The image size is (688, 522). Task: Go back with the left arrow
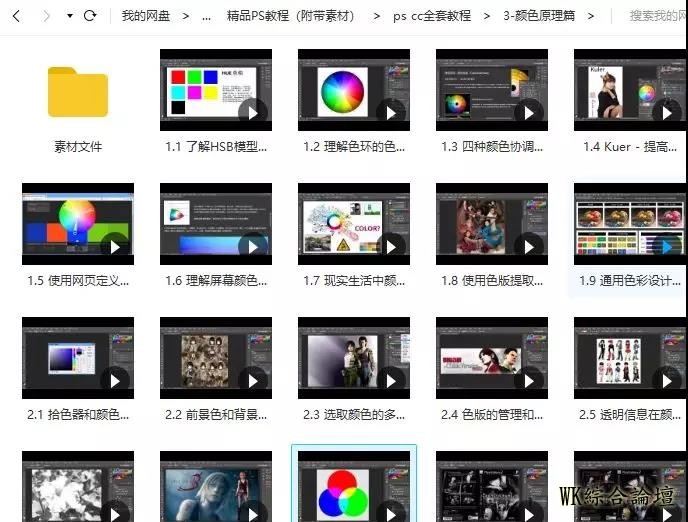point(17,16)
